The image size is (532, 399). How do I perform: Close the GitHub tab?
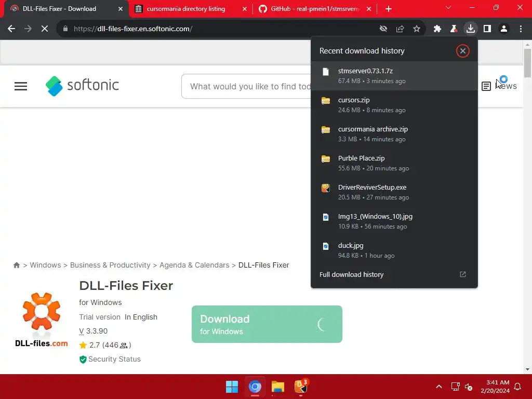[x=369, y=9]
